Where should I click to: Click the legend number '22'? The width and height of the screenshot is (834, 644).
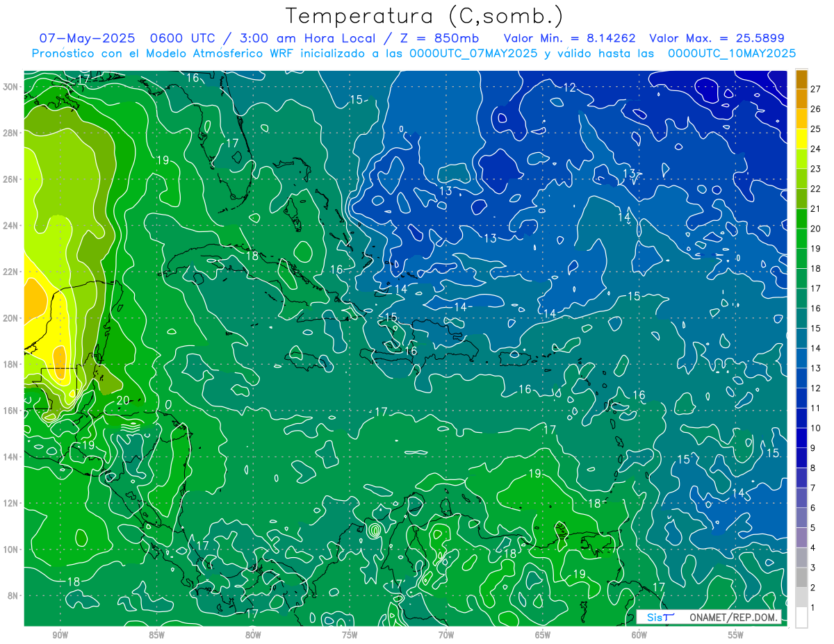tap(816, 189)
